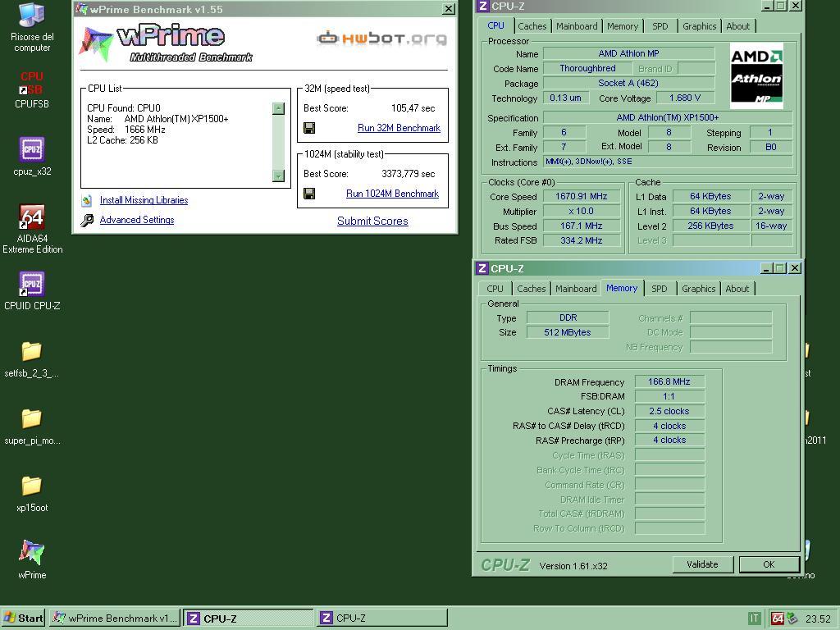Click CPU List scrollbar up arrow
This screenshot has width=840, height=630.
pos(278,109)
